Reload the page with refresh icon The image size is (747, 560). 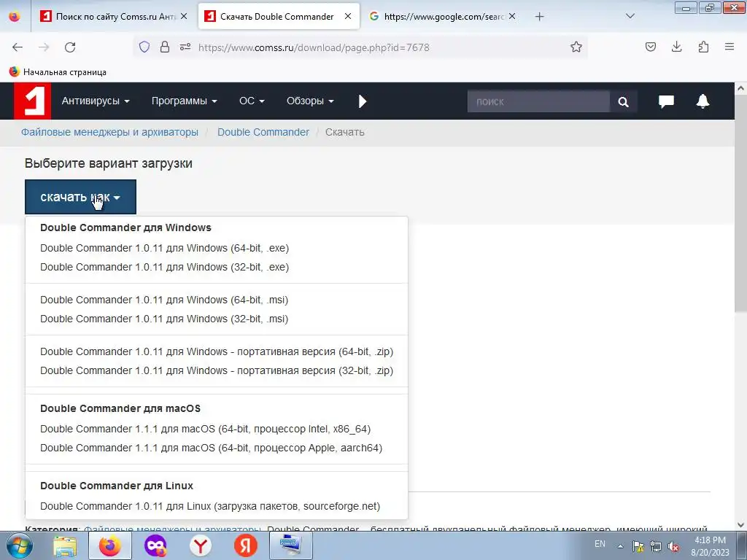point(70,47)
